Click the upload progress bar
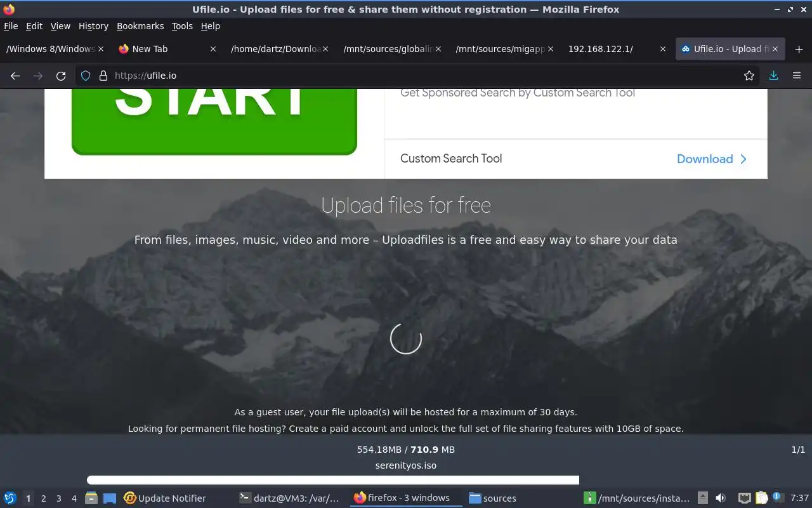Image resolution: width=812 pixels, height=508 pixels. (333, 480)
